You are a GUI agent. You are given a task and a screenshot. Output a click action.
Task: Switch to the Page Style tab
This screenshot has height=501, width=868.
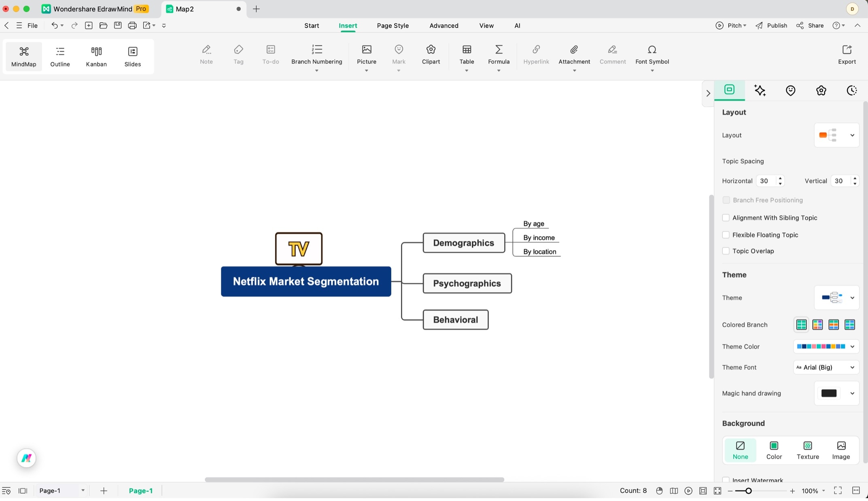[x=393, y=25]
